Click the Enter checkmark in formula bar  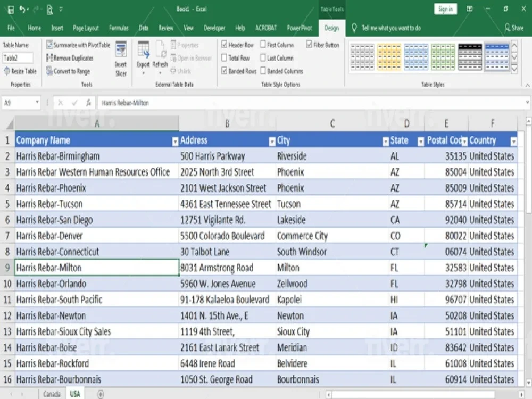tap(74, 103)
